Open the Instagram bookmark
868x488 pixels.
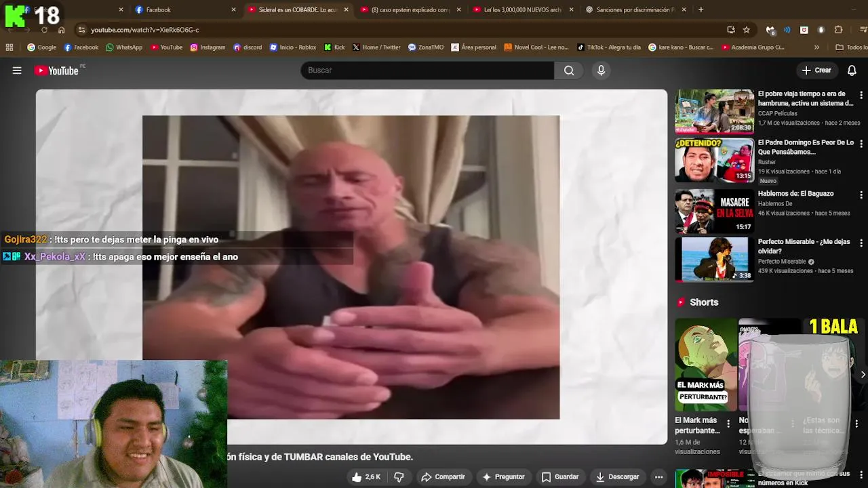pos(208,47)
